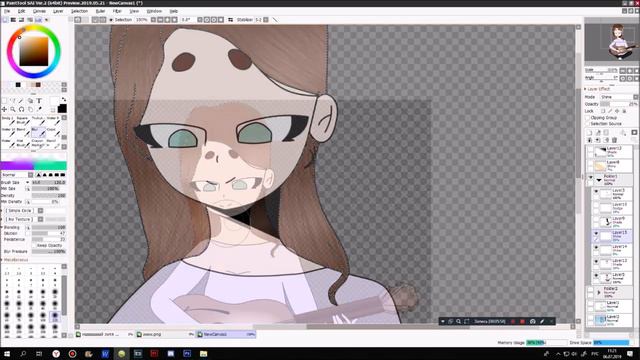Select the rectangular selection tool
Screen dimensions: 640x360
[4, 100]
